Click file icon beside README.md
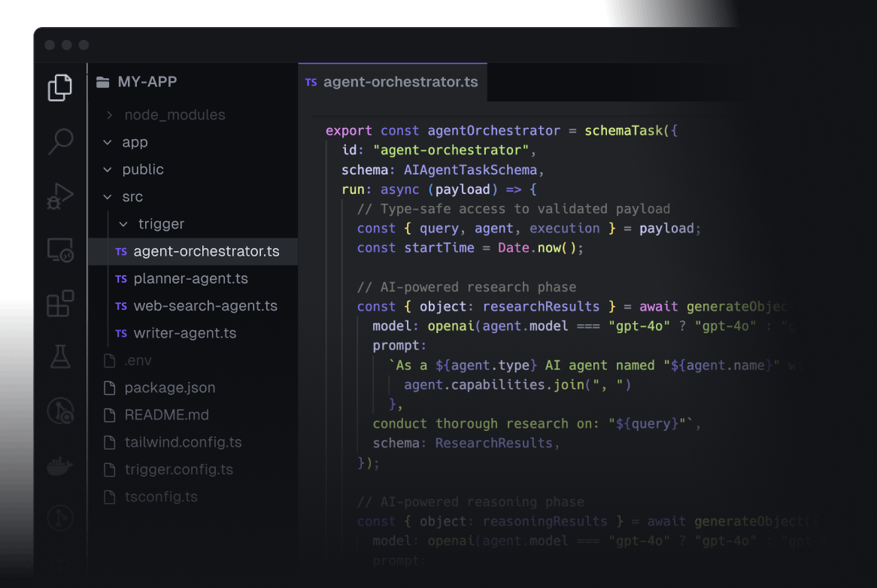 (x=110, y=415)
